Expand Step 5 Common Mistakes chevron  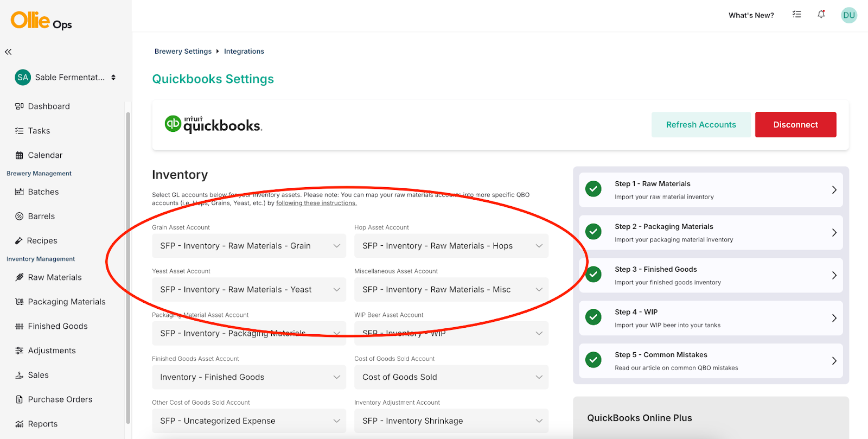tap(834, 361)
